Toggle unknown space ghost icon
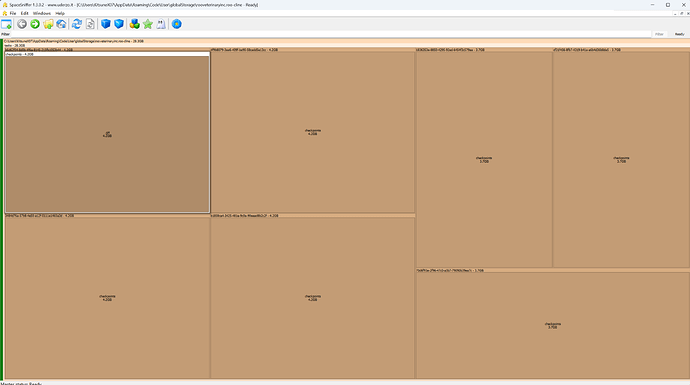This screenshot has height=385, width=690. coord(161,24)
